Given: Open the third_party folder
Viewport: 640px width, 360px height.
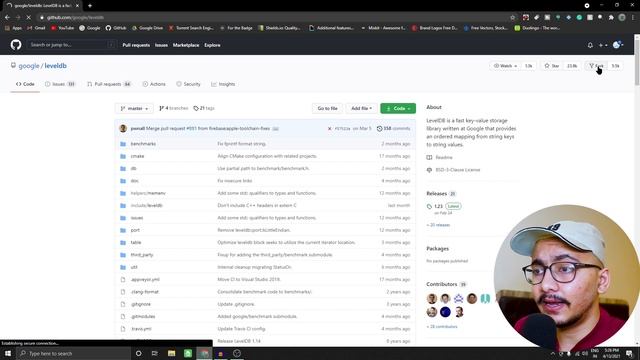Looking at the screenshot, I should click(x=142, y=255).
